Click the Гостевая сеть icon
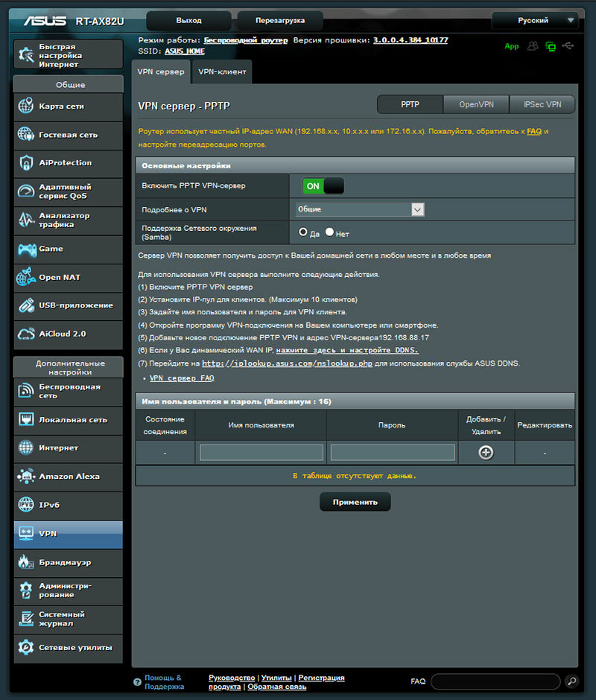Viewport: 596px width, 700px height. [26, 134]
